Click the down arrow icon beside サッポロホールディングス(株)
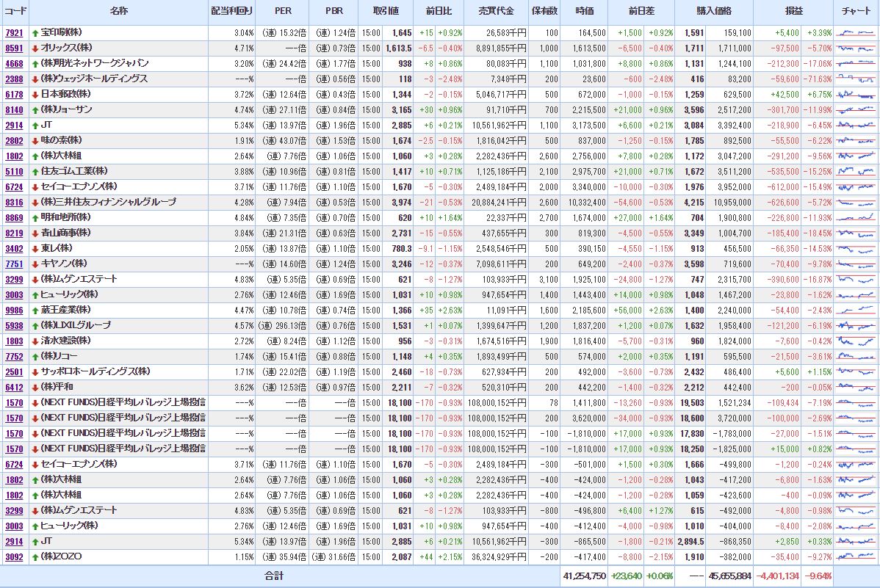The height and width of the screenshot is (588, 880). point(35,372)
